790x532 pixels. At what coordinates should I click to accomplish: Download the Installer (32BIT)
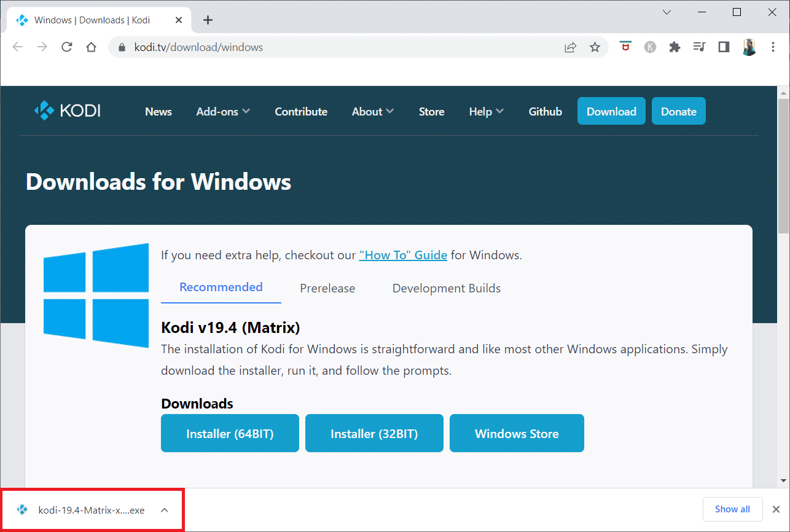(374, 433)
